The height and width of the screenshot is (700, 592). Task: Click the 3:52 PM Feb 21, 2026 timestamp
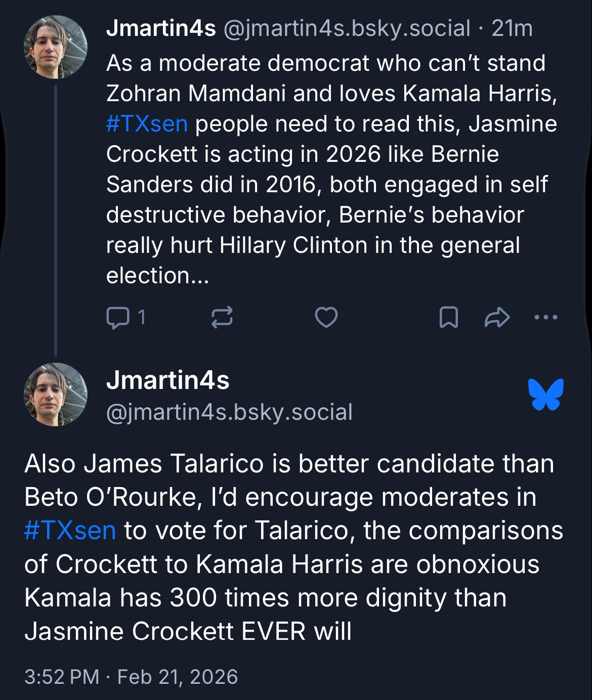(x=131, y=677)
